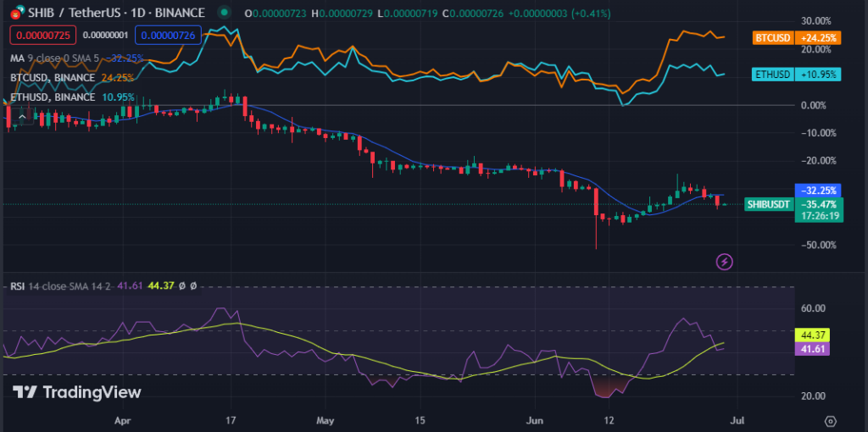Click the red sell price 0.00000725 button
The width and height of the screenshot is (868, 432).
pos(43,36)
